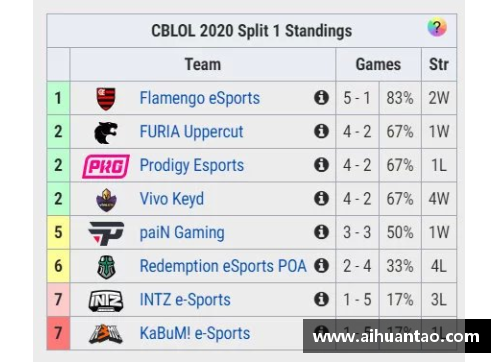The image size is (500, 362).
Task: Open info icon for INTZ e-Sports
Action: (x=321, y=299)
